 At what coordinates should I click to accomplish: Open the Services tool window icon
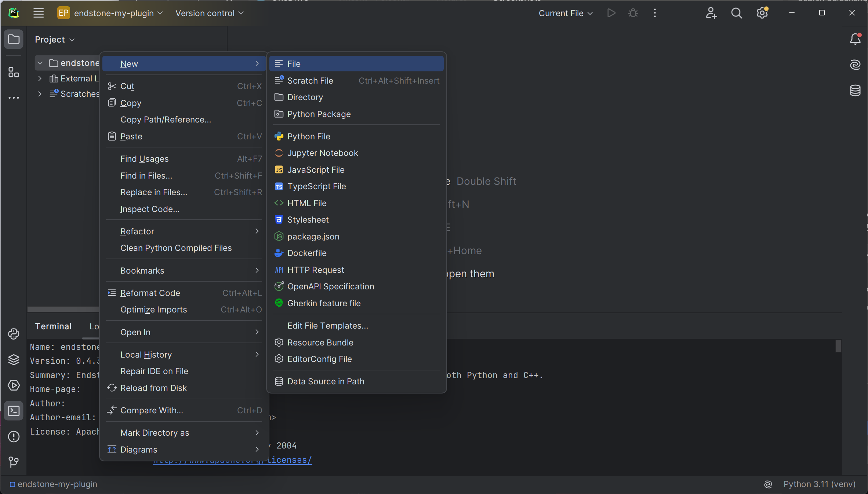(x=14, y=385)
